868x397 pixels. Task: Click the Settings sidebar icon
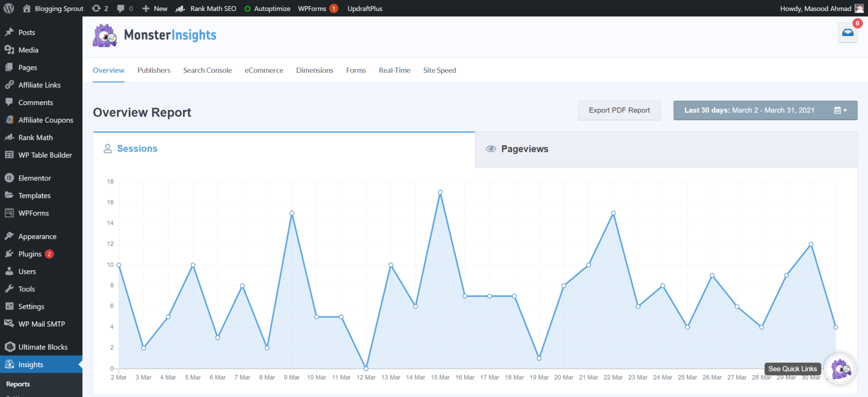tap(9, 306)
